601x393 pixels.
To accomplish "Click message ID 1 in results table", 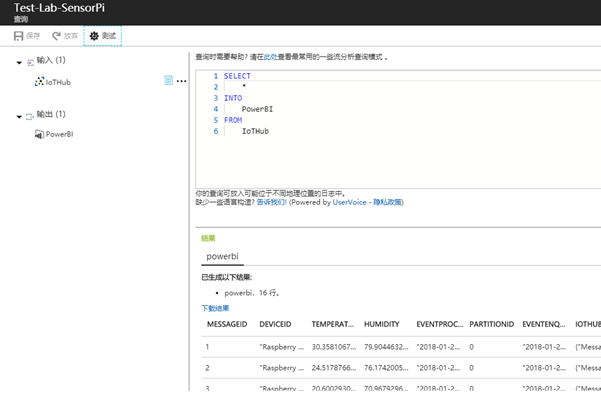I will tap(207, 347).
